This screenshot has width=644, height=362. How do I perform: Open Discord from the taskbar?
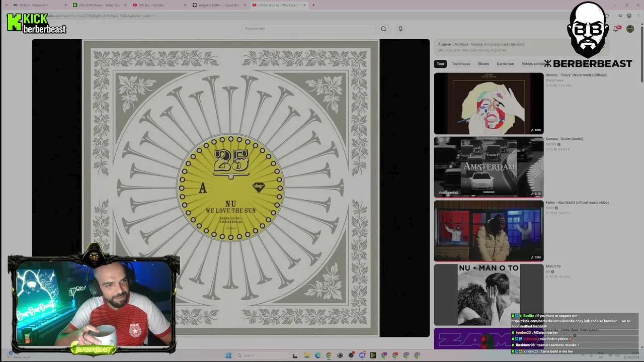click(x=362, y=355)
